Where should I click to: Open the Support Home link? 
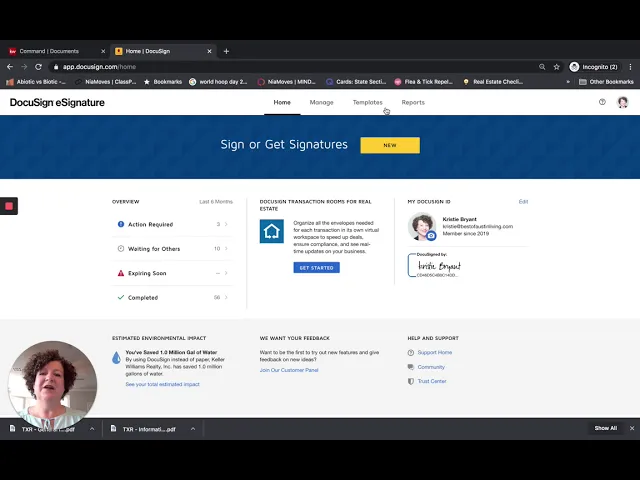coord(435,352)
